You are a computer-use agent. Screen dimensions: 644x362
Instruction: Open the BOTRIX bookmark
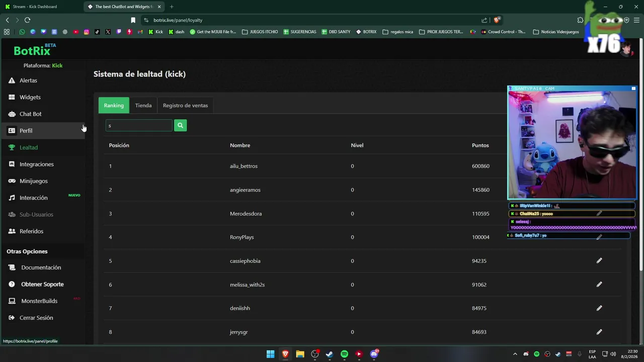366,32
